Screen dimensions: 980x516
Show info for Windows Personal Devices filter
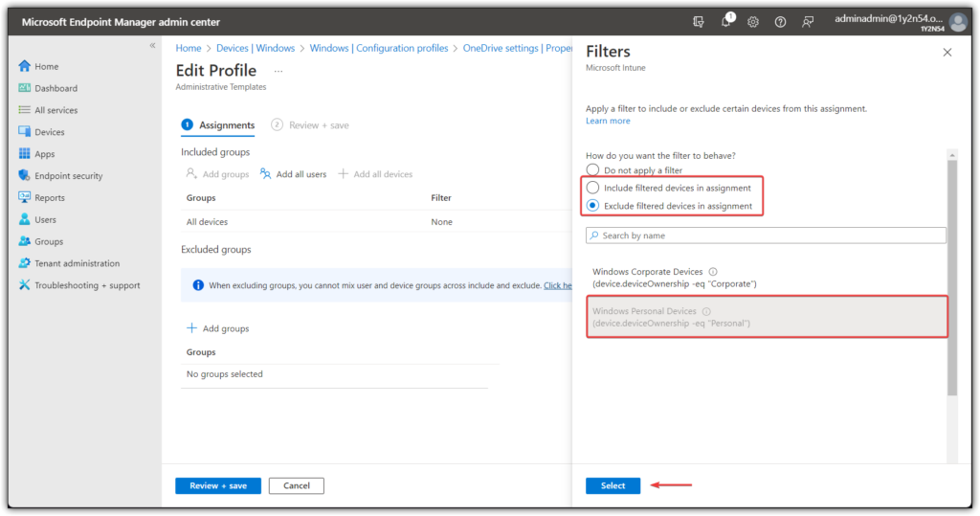pyautogui.click(x=706, y=311)
